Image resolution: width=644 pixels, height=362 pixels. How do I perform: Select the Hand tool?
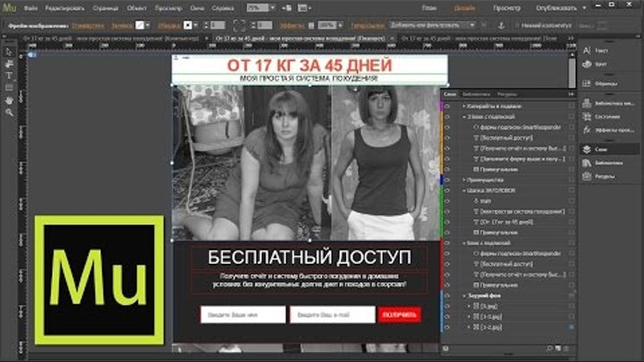click(x=9, y=99)
